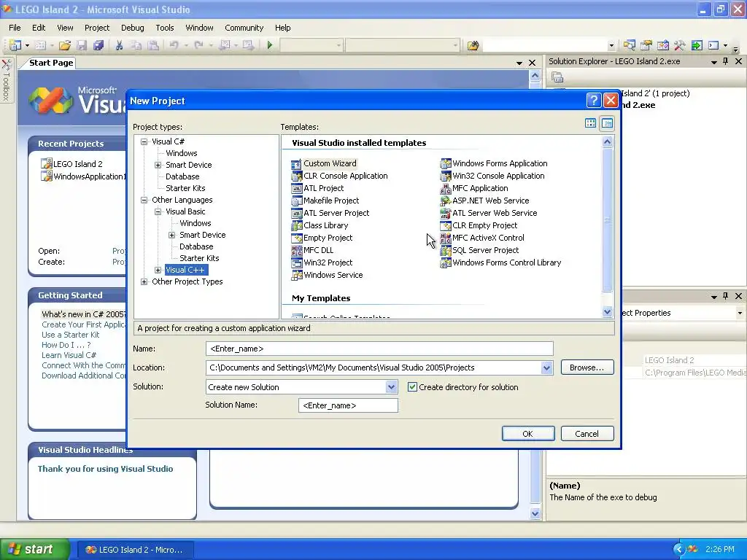This screenshot has height=560, width=747.
Task: Expand the Other Project Types node
Action: click(144, 281)
